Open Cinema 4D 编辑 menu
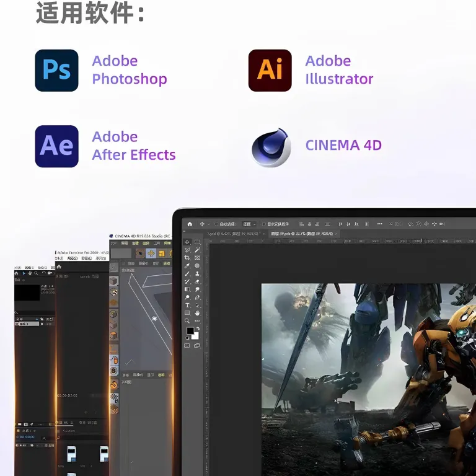 click(x=125, y=243)
